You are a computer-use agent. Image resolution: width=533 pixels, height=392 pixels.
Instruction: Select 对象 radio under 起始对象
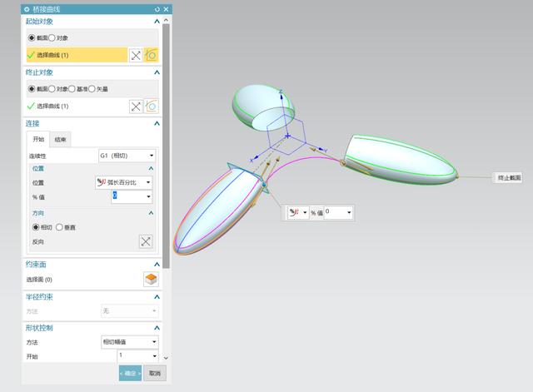(52, 37)
